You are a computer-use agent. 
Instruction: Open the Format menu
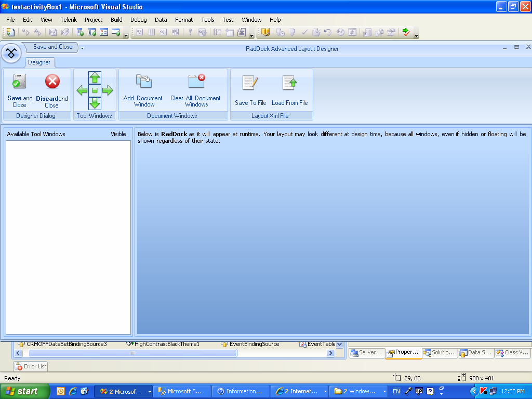pyautogui.click(x=184, y=20)
